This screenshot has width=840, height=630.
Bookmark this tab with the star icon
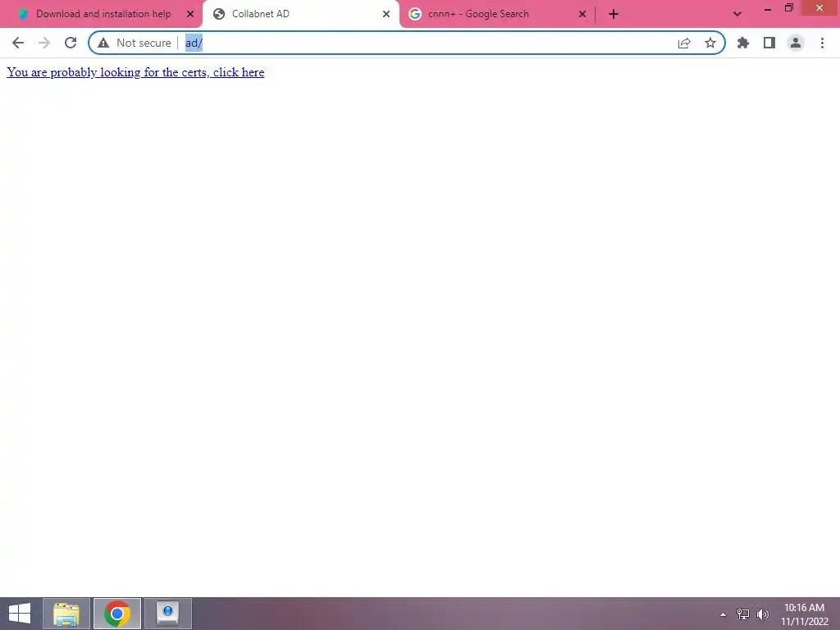[x=710, y=43]
